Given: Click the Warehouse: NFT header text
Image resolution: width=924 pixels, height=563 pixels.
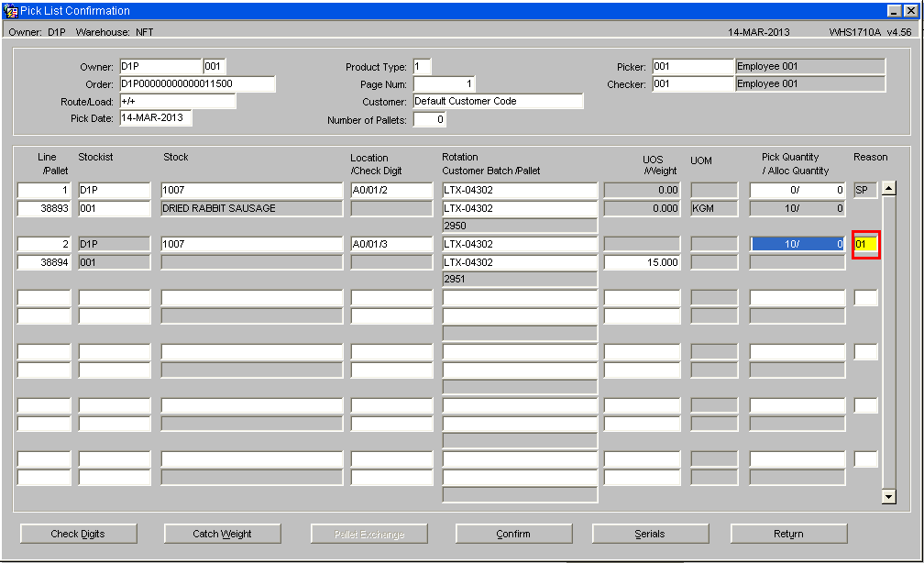Looking at the screenshot, I should (115, 32).
